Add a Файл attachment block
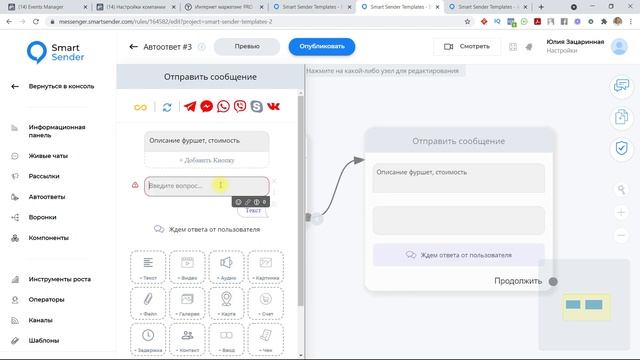Image resolution: width=640 pixels, height=360 pixels. (148, 303)
